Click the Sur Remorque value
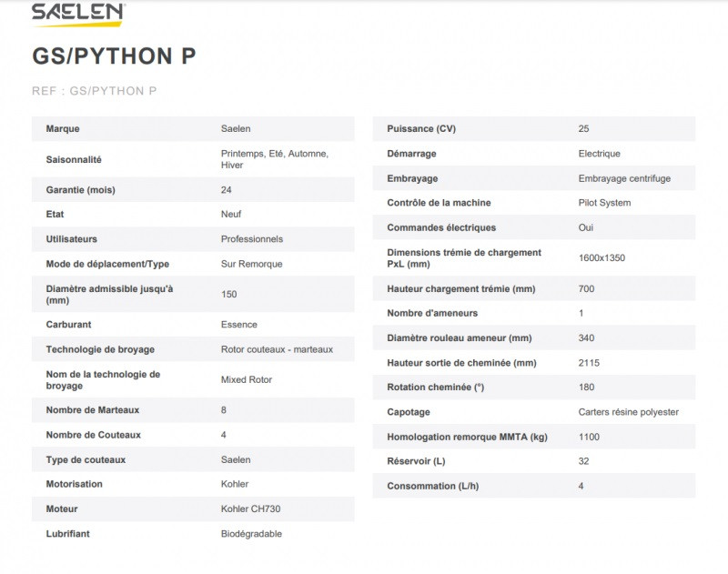 252,264
